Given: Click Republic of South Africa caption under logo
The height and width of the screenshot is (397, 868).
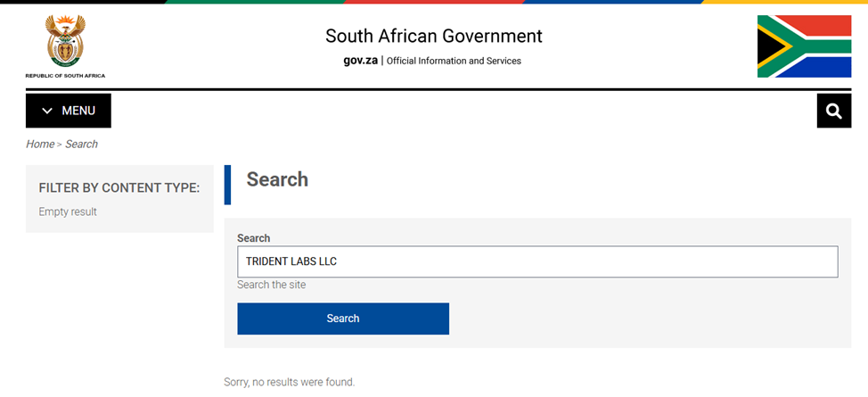Looking at the screenshot, I should pos(65,76).
